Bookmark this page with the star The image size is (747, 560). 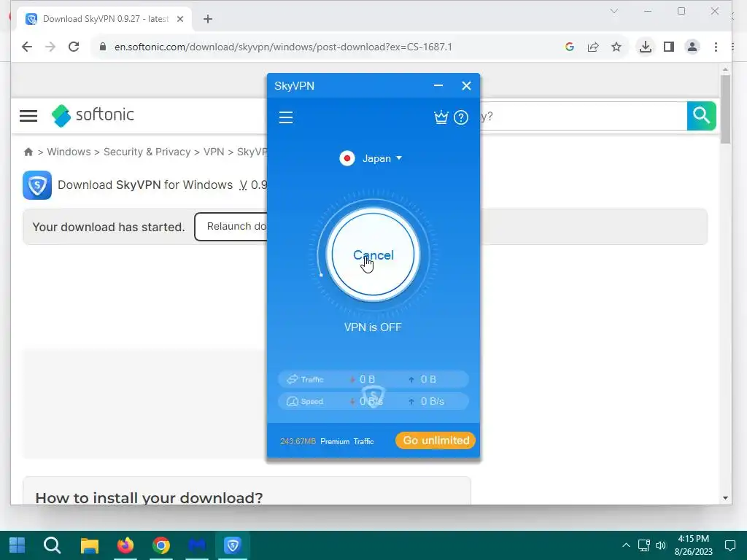point(616,47)
